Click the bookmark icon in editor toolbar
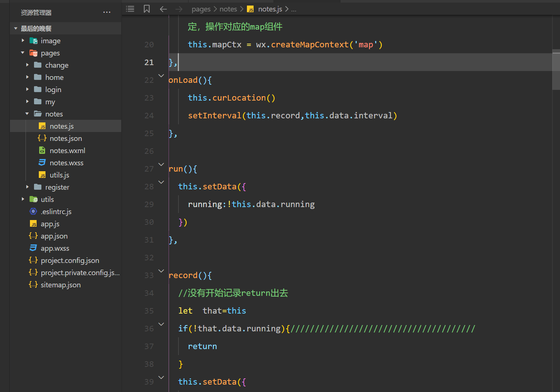 (147, 9)
